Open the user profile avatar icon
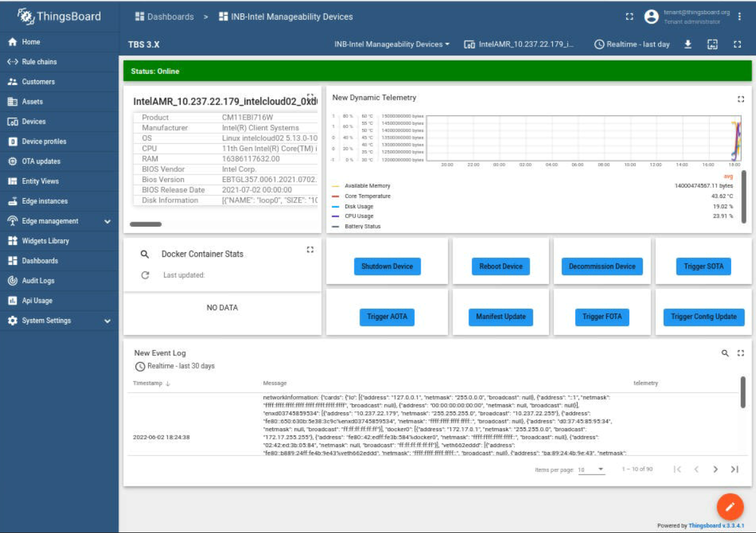Screen dimensions: 756x533 [652, 17]
